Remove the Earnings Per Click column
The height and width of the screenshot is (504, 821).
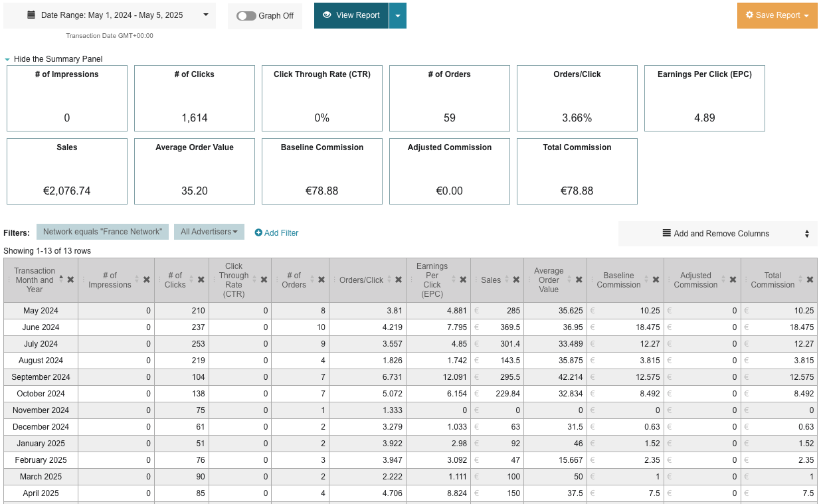coord(463,280)
